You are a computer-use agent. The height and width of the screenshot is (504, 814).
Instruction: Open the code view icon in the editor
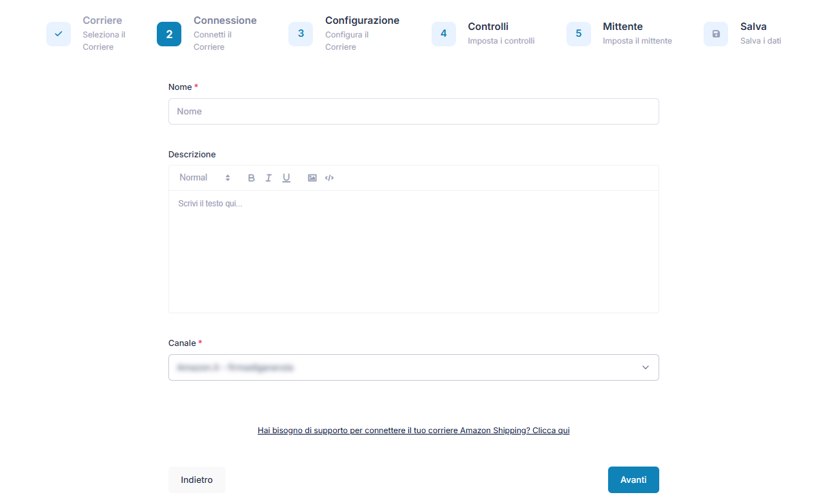tap(329, 178)
